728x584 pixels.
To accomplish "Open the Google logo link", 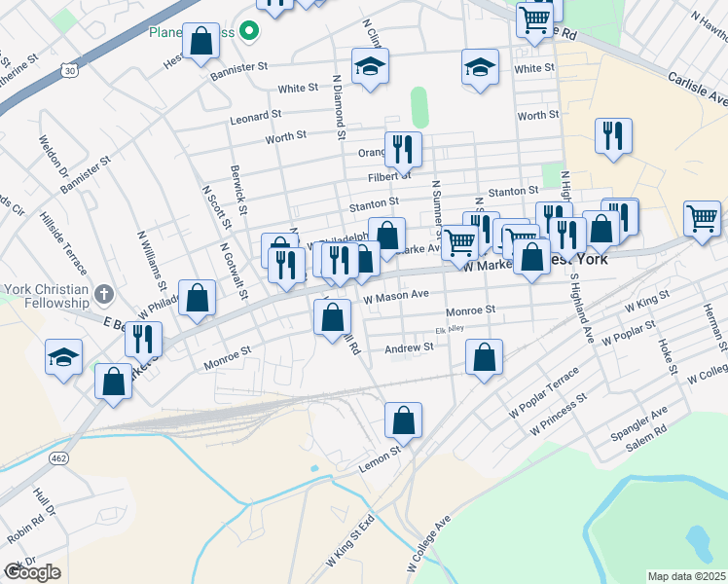I will tap(32, 572).
